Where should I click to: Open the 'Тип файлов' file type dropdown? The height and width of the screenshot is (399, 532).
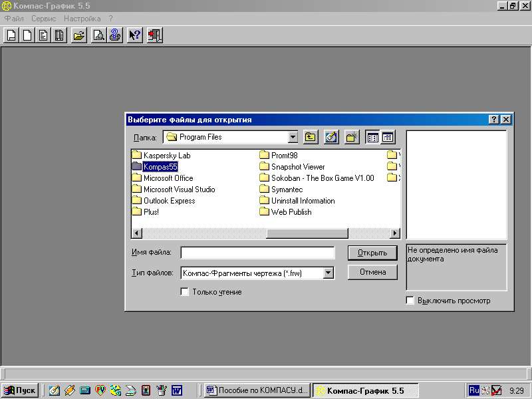tap(328, 273)
